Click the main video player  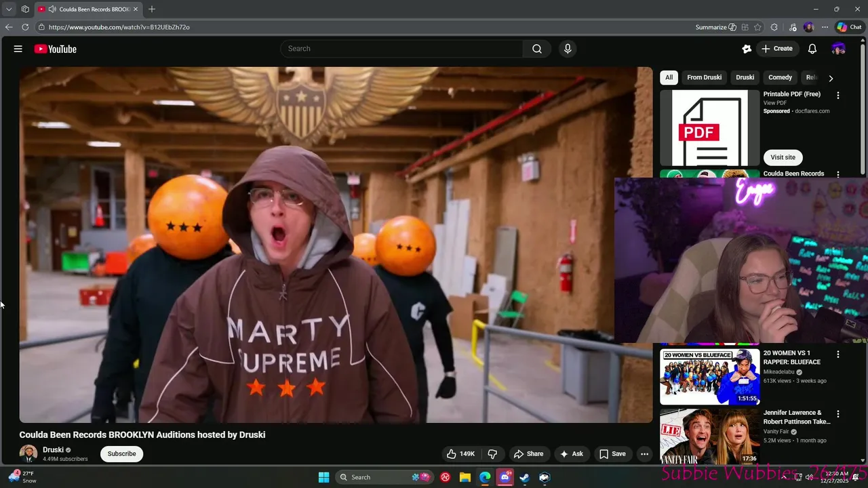pos(336,245)
